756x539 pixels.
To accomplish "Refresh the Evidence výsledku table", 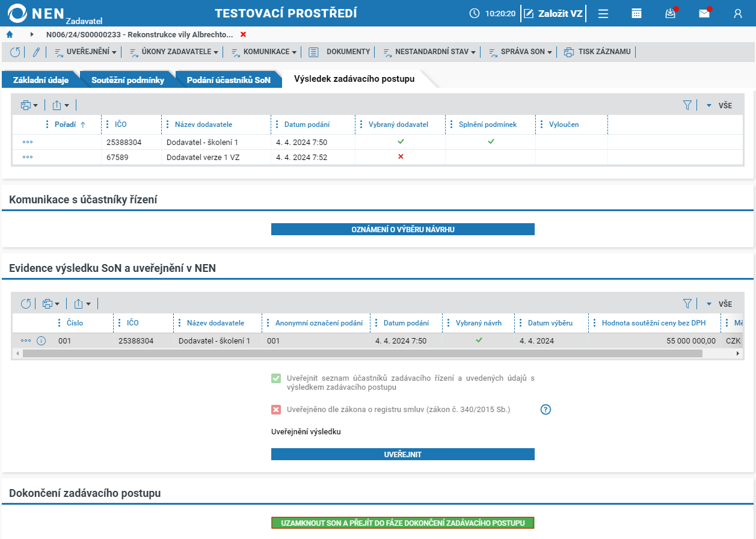I will (26, 304).
